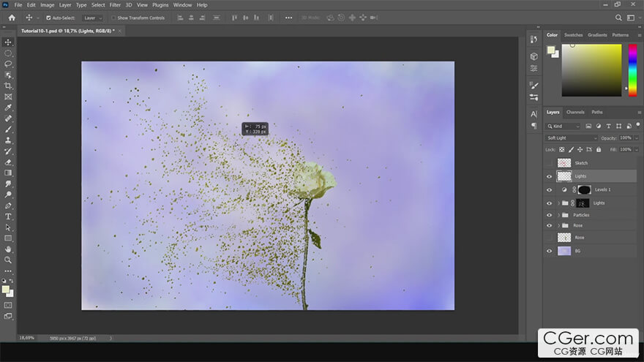The height and width of the screenshot is (362, 644).
Task: Select the Clone Stamp tool
Action: point(8,140)
